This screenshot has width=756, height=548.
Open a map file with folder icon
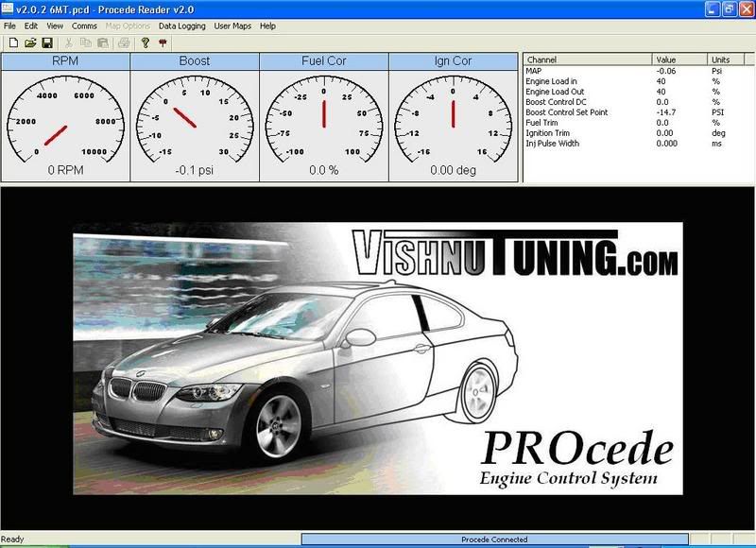pyautogui.click(x=29, y=43)
